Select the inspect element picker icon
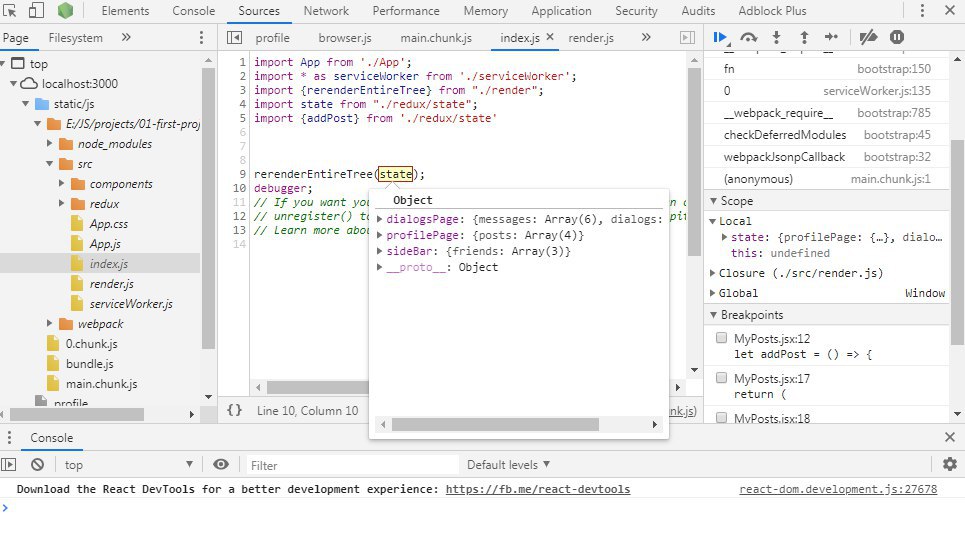Screen dimensions: 965x536 coord(10,11)
